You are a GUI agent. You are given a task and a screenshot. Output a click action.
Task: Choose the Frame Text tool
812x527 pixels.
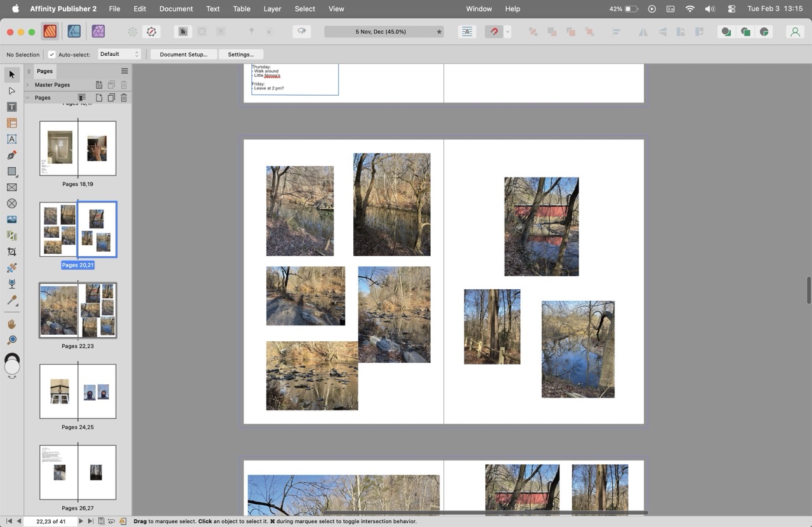click(11, 107)
